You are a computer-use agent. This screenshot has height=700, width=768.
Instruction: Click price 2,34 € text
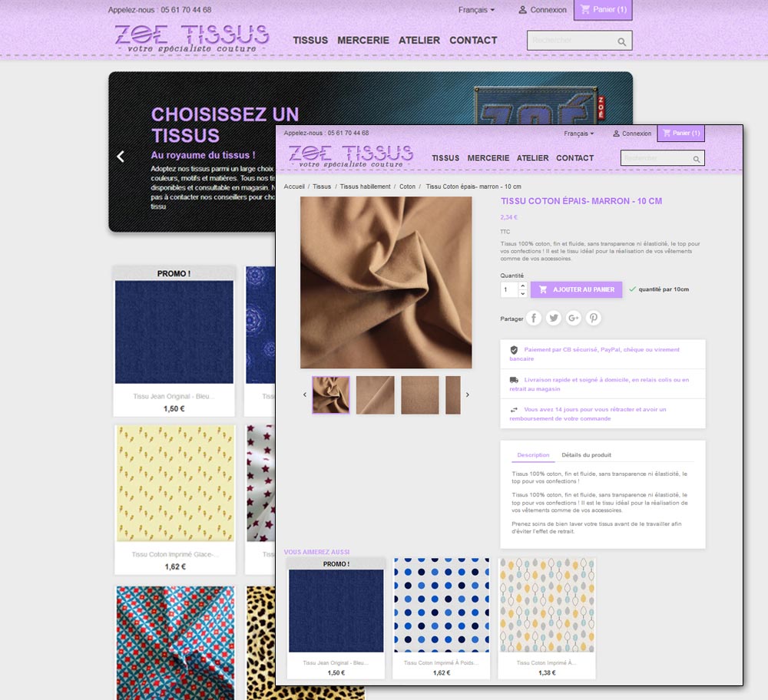[509, 217]
